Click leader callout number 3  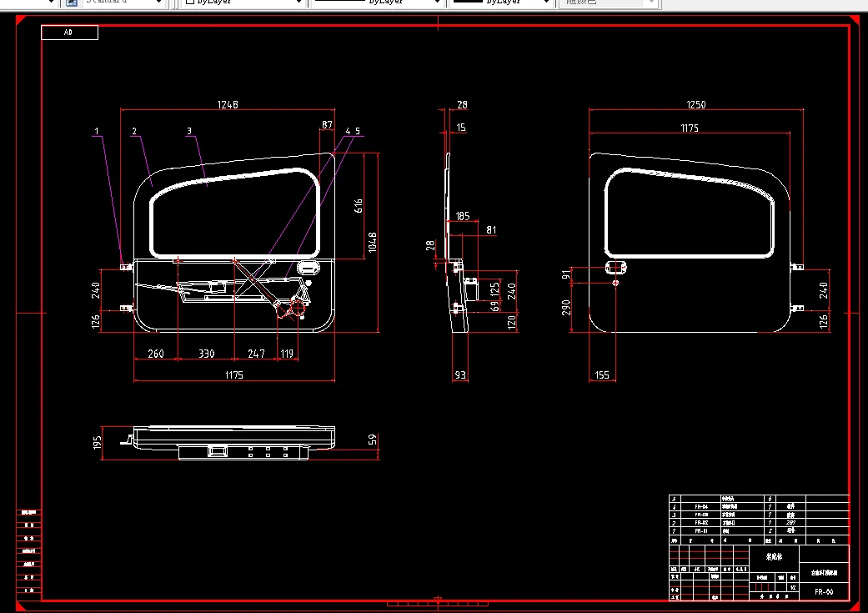coord(189,131)
